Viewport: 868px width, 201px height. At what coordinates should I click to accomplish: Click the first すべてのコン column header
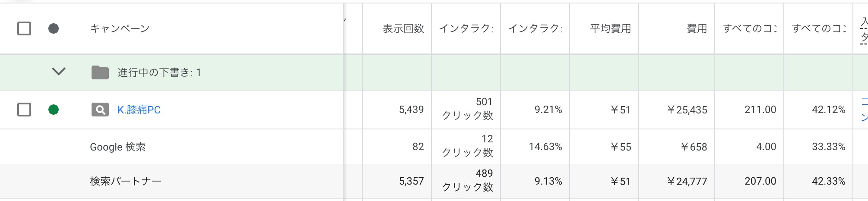749,29
